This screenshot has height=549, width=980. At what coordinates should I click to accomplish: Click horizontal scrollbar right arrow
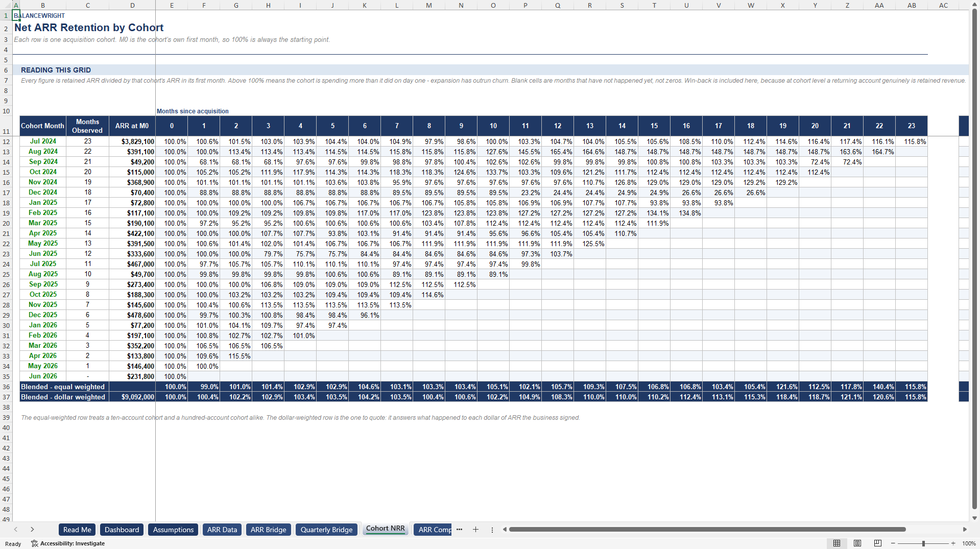965,530
